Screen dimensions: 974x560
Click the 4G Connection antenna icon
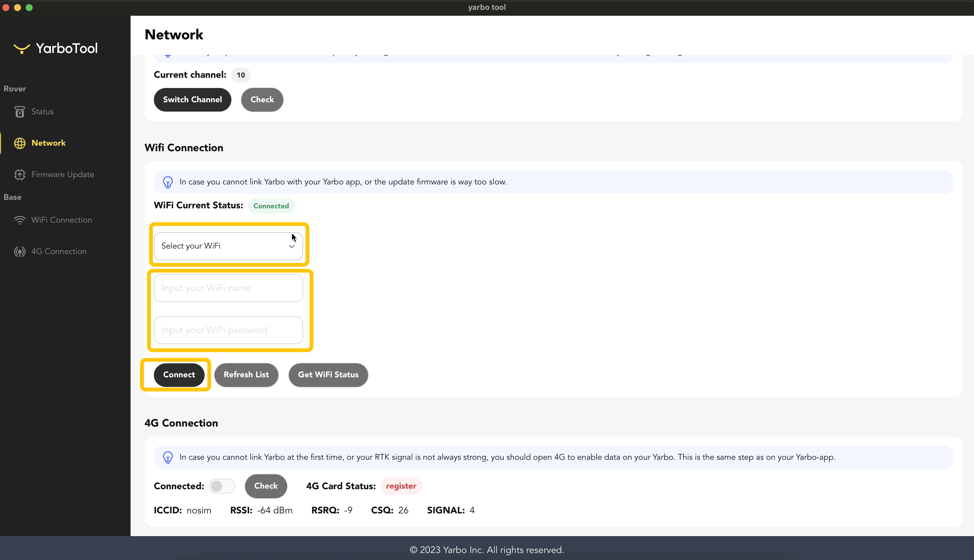(x=20, y=251)
